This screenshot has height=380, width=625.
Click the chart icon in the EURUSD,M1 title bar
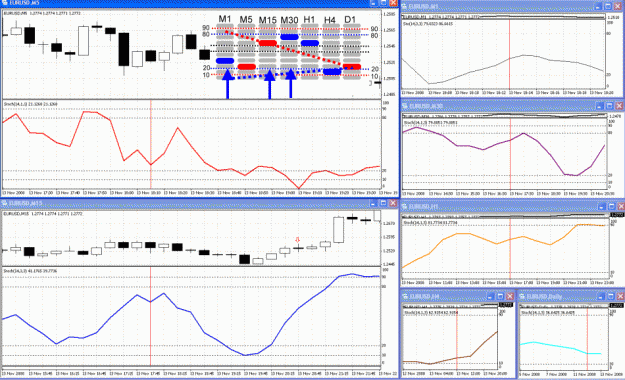click(x=404, y=6)
